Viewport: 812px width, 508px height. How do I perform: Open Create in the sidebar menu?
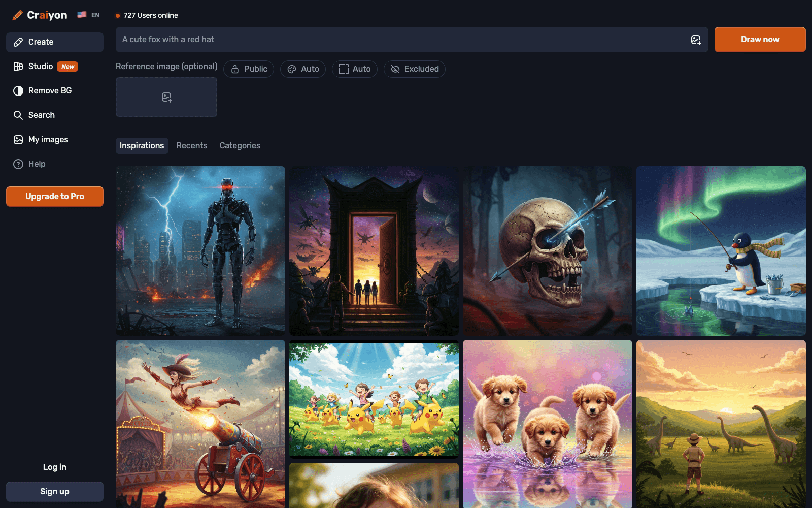click(55, 42)
